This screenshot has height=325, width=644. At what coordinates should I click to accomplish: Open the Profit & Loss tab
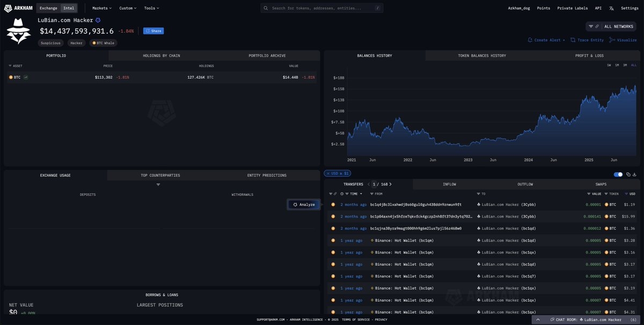(x=589, y=55)
